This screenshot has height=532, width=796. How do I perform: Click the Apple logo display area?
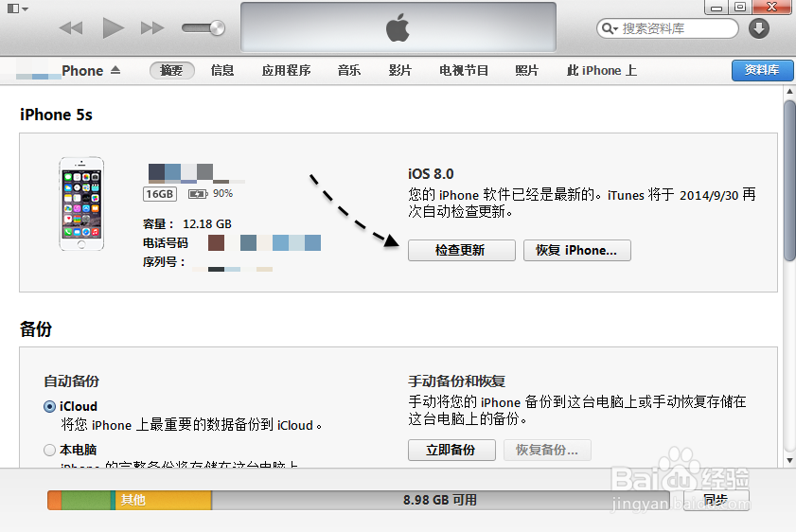coord(398,27)
